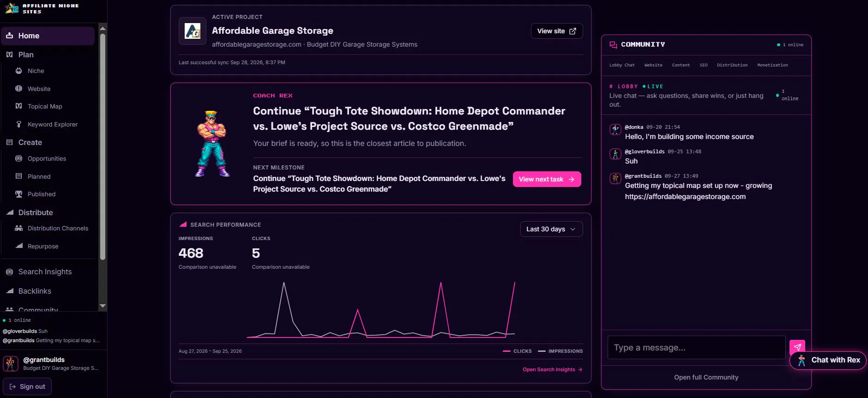
Task: Select the SEO community tab
Action: pos(704,65)
